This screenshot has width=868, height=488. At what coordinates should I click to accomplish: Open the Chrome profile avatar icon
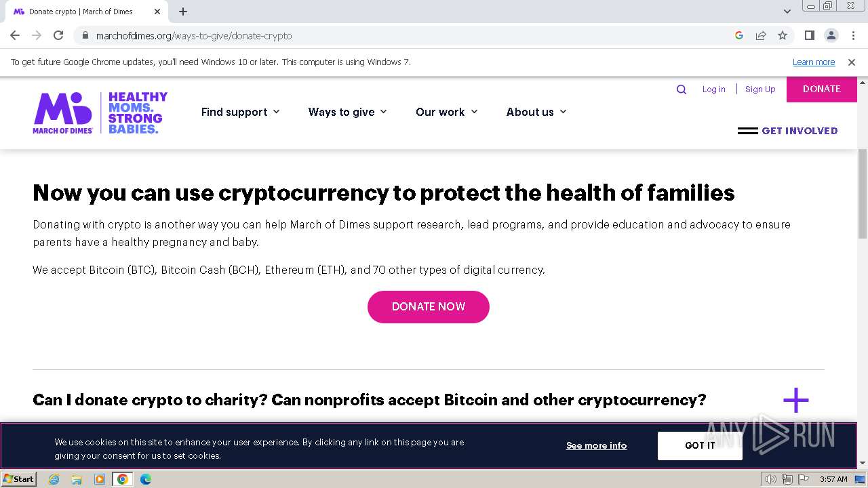click(x=831, y=35)
